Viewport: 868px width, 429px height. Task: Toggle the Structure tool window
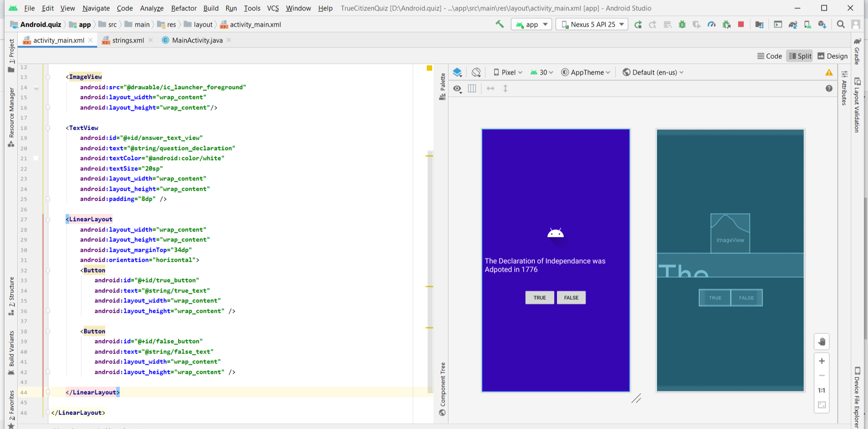11,296
